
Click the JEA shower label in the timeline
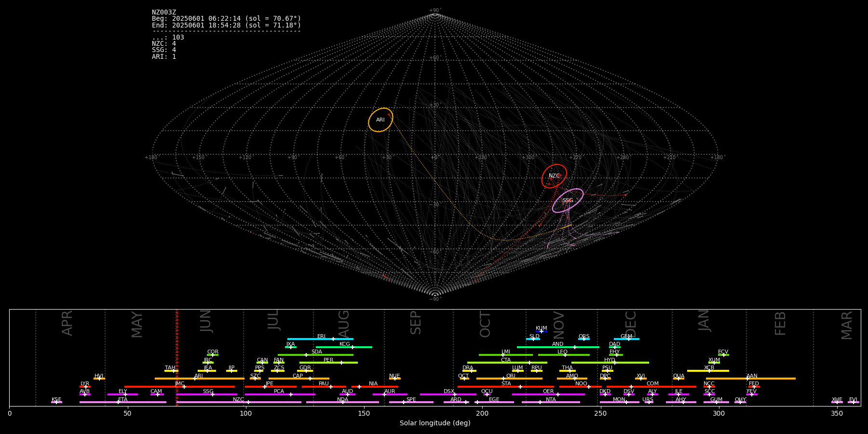pyautogui.click(x=208, y=368)
